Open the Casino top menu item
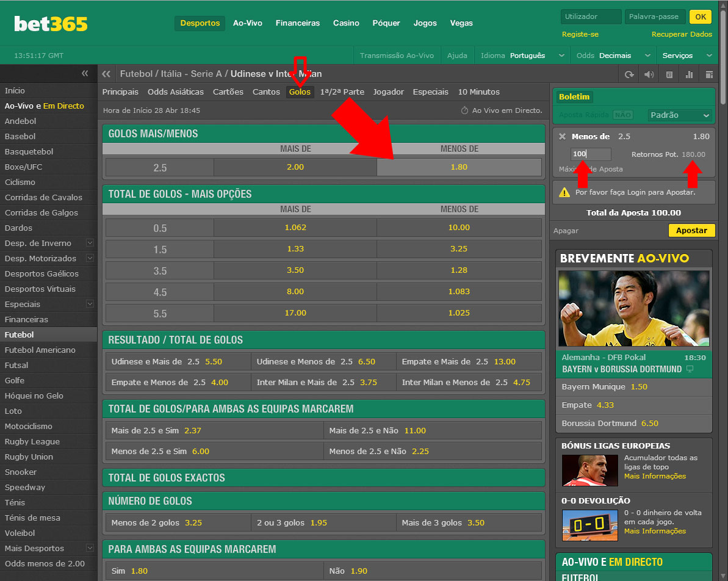The image size is (728, 581). (x=346, y=23)
